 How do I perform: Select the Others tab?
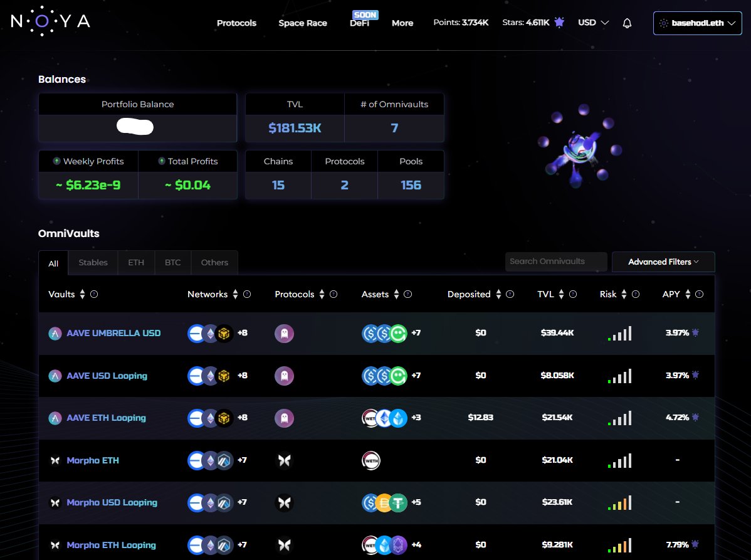(214, 263)
